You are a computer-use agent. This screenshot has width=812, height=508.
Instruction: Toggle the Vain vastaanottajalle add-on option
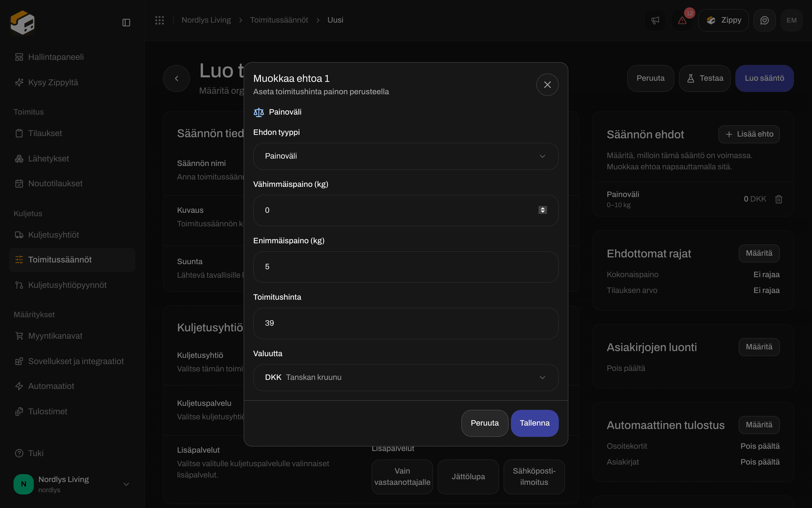(x=402, y=477)
